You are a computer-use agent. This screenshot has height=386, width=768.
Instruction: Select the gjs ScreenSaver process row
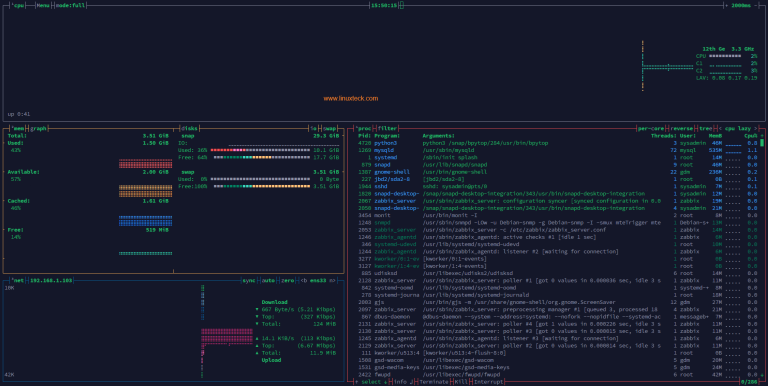pos(557,302)
